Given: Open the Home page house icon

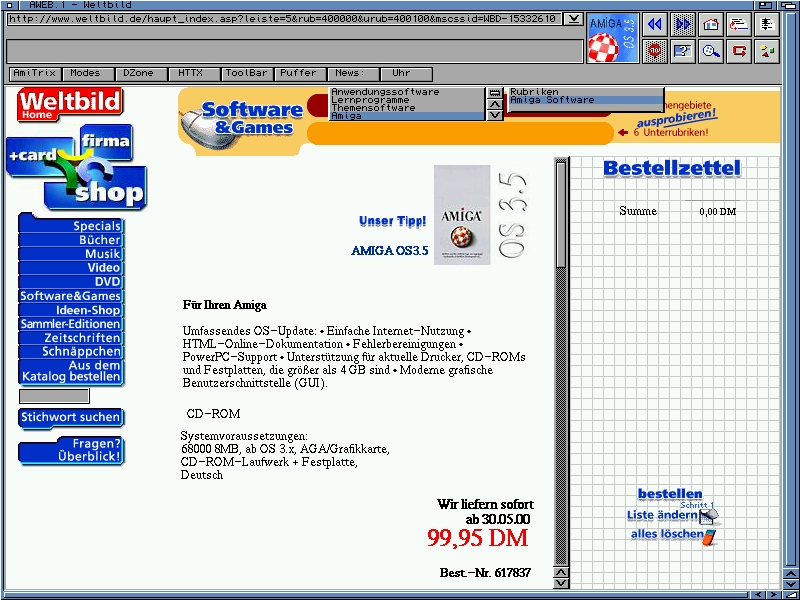Looking at the screenshot, I should pyautogui.click(x=711, y=24).
